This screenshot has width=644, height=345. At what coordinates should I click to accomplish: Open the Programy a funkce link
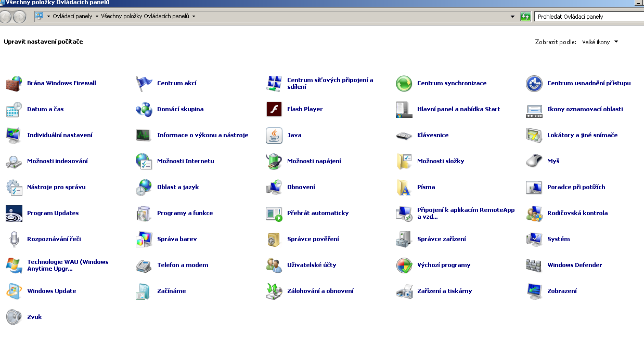point(185,213)
